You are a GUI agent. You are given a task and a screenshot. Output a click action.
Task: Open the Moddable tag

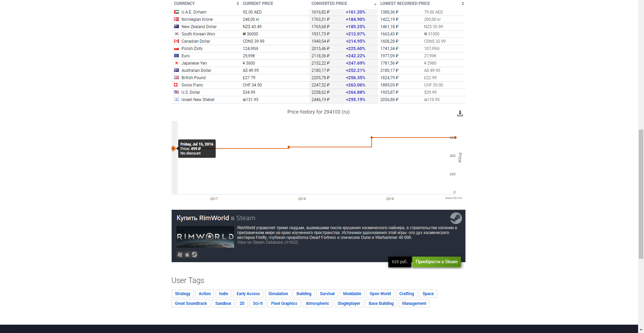pos(352,294)
